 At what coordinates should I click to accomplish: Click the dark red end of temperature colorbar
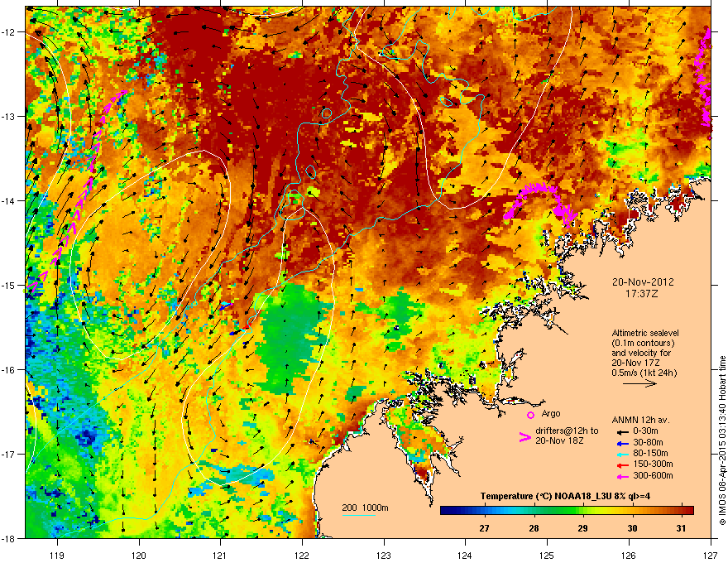pos(687,511)
